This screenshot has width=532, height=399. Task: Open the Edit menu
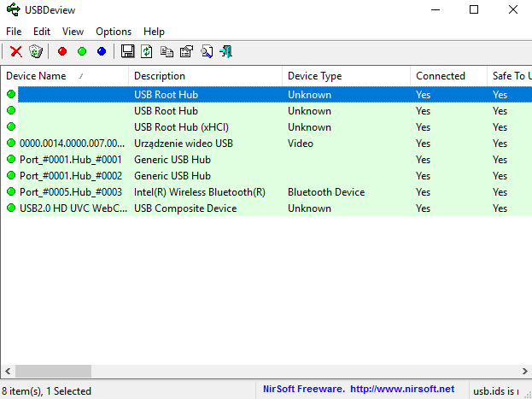pyautogui.click(x=42, y=32)
